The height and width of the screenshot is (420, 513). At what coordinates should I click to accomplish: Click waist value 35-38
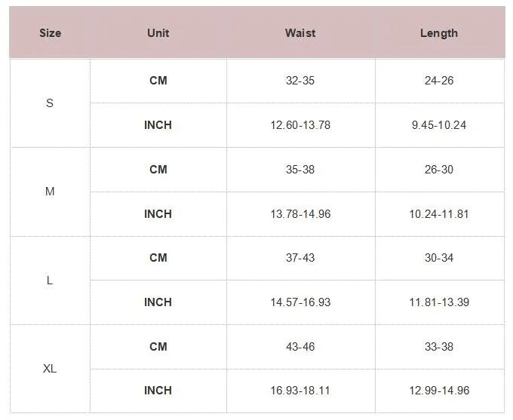[x=300, y=170]
